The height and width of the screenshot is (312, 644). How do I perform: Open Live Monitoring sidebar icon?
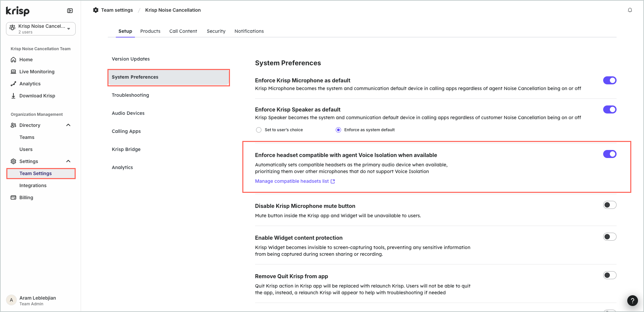13,72
